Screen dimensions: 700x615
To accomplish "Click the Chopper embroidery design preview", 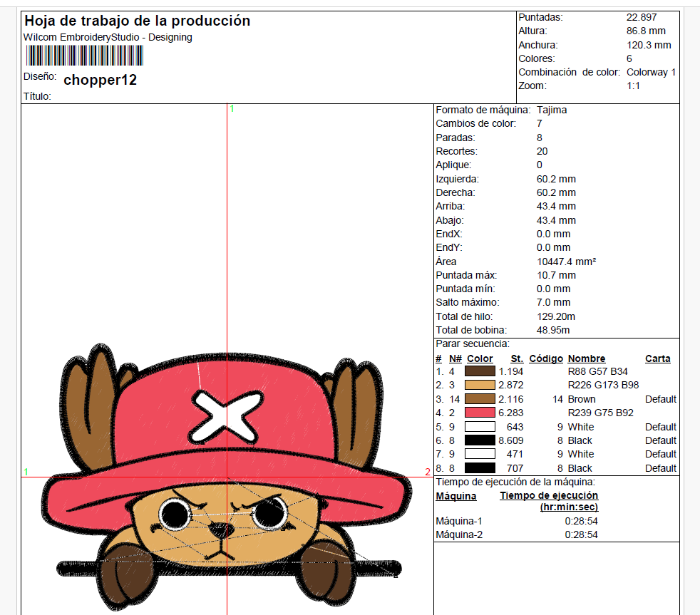I will tap(227, 477).
